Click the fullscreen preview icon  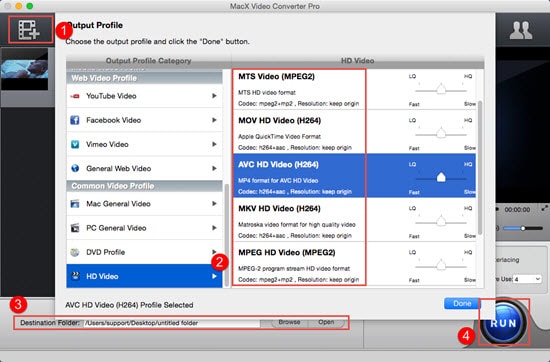544,208
